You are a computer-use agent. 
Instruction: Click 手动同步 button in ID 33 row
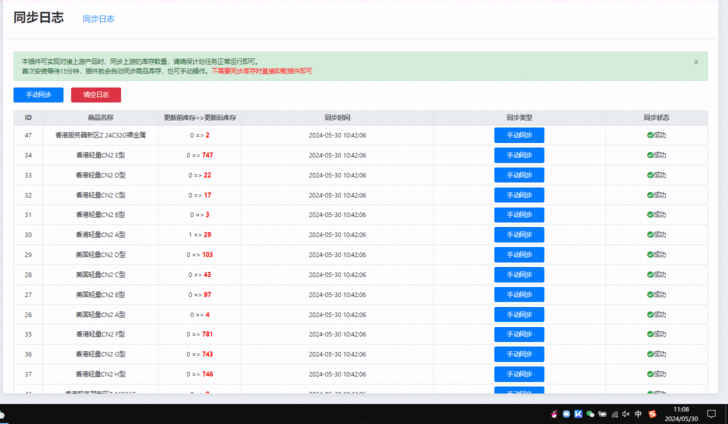tap(519, 175)
